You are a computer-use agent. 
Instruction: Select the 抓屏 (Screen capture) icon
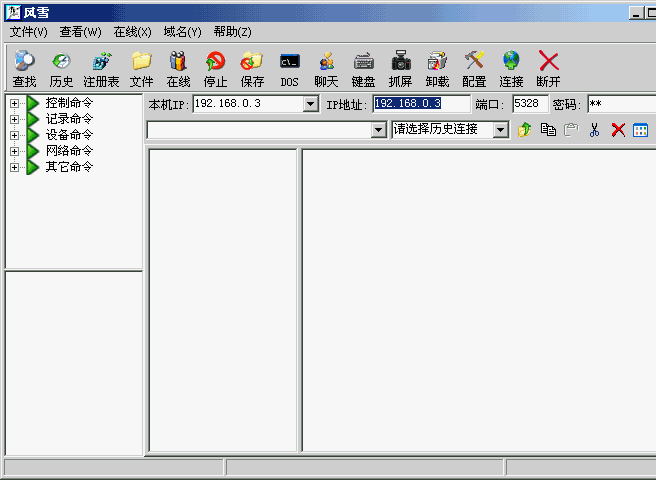tap(400, 68)
